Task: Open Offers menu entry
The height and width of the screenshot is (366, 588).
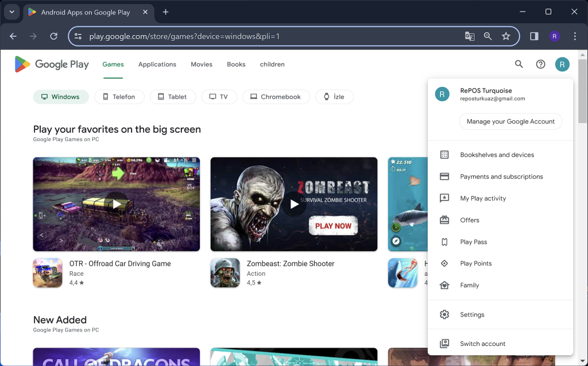Action: click(x=500, y=220)
